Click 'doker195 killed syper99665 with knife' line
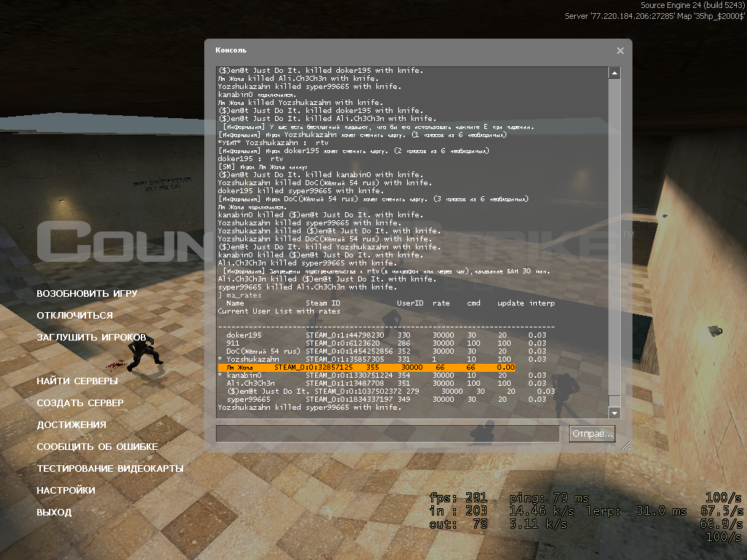 click(x=299, y=191)
